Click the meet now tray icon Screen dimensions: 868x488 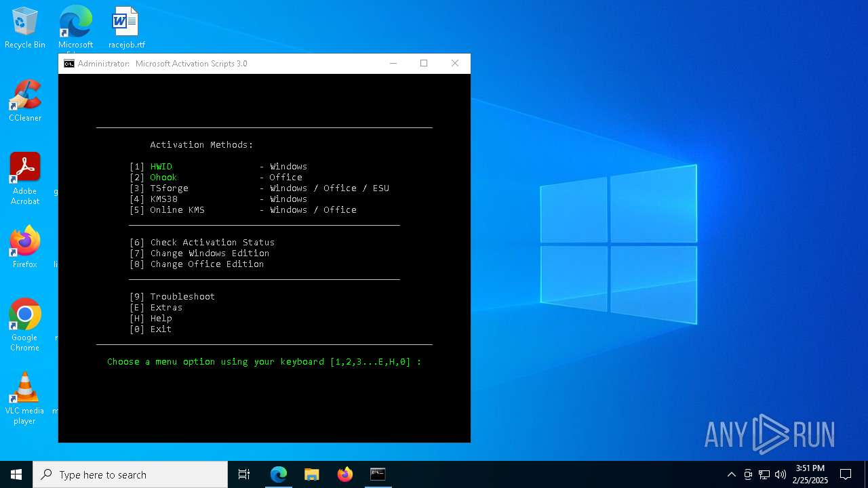[x=748, y=474]
